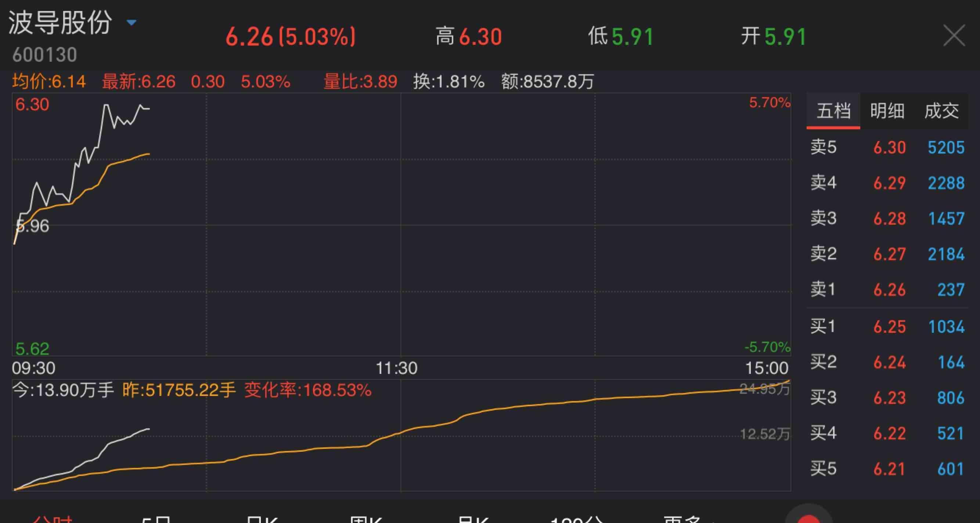Select the 卖2 volume 2184
The height and width of the screenshot is (523, 980).
pyautogui.click(x=946, y=254)
